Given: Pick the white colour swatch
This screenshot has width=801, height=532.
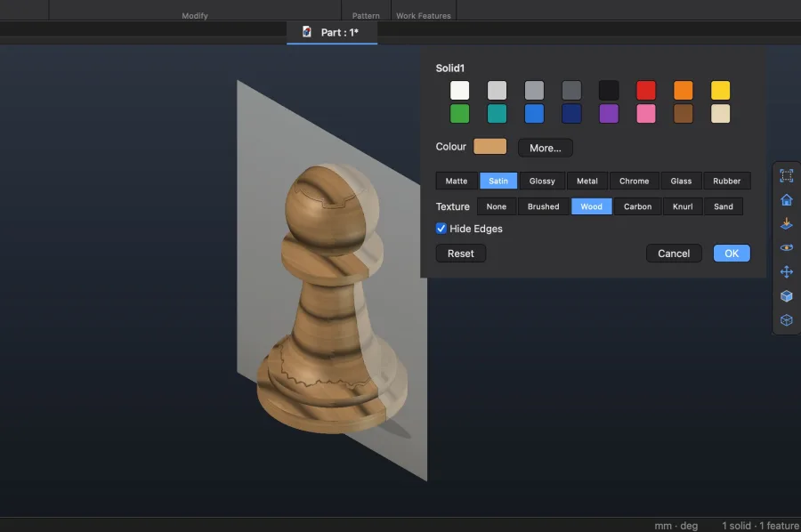Looking at the screenshot, I should pyautogui.click(x=459, y=91).
